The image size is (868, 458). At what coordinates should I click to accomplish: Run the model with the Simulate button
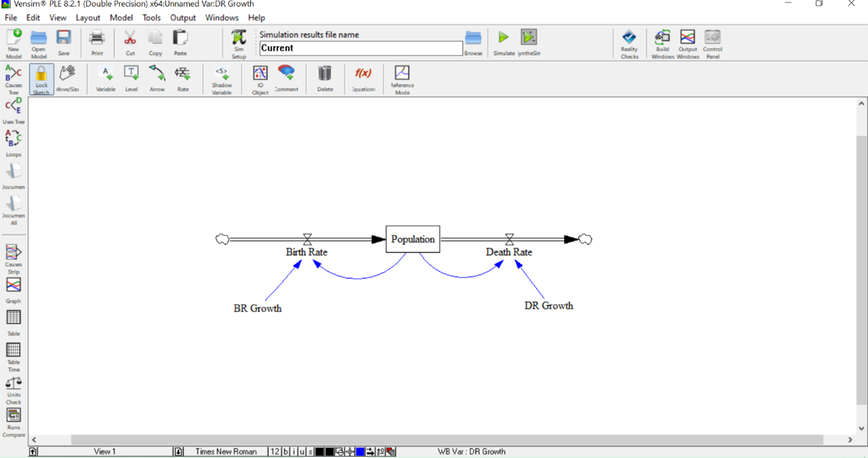(504, 43)
